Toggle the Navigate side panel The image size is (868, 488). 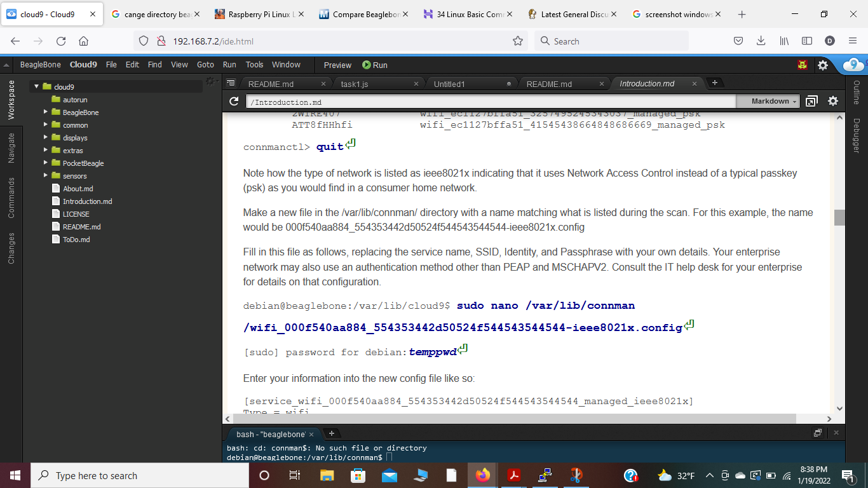click(x=11, y=148)
